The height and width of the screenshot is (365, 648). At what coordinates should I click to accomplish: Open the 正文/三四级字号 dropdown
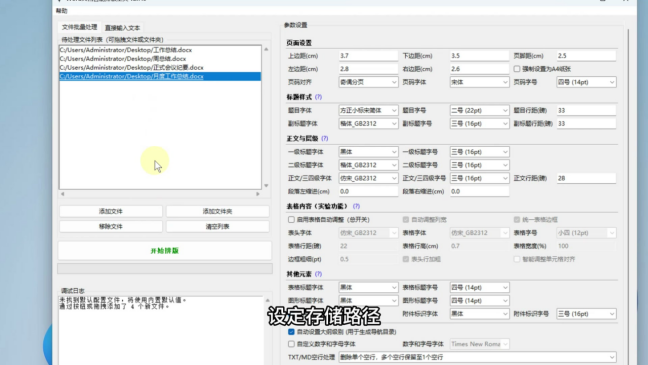coord(479,178)
